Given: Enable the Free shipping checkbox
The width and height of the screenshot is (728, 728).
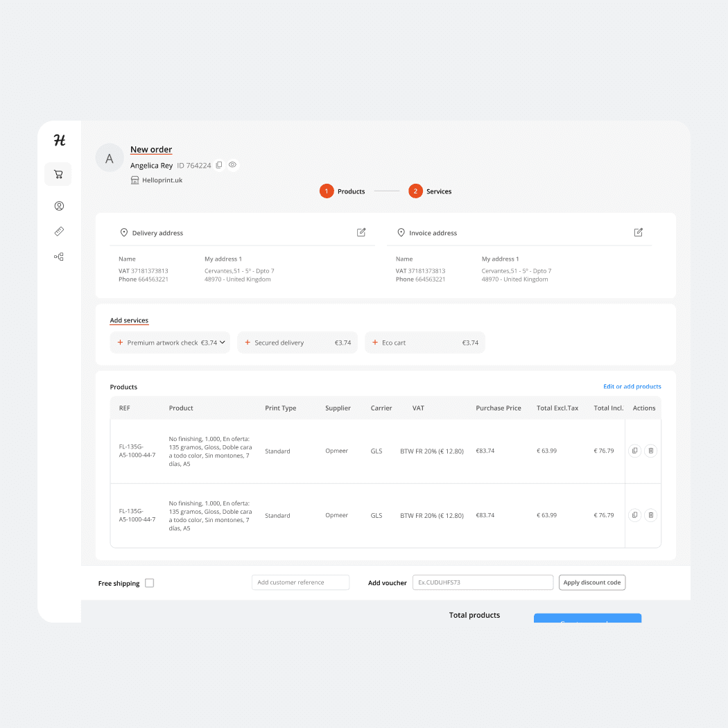Looking at the screenshot, I should point(149,583).
